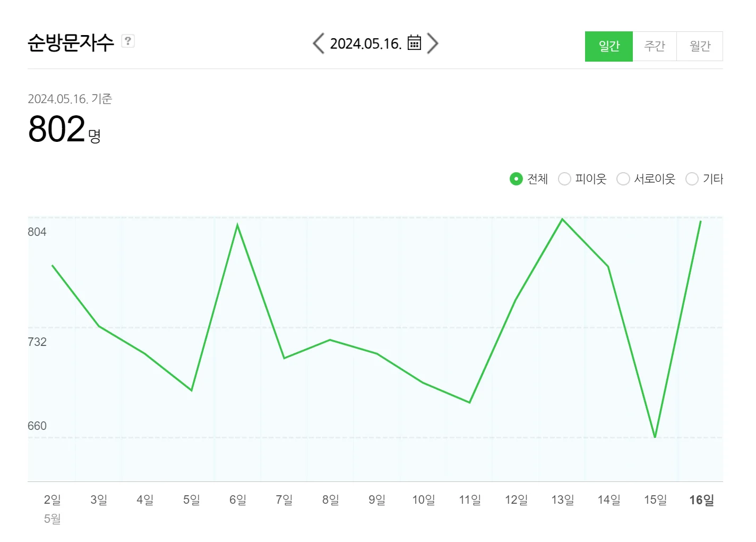Click the 2일 x-axis label
This screenshot has height=542, width=756.
click(x=52, y=500)
